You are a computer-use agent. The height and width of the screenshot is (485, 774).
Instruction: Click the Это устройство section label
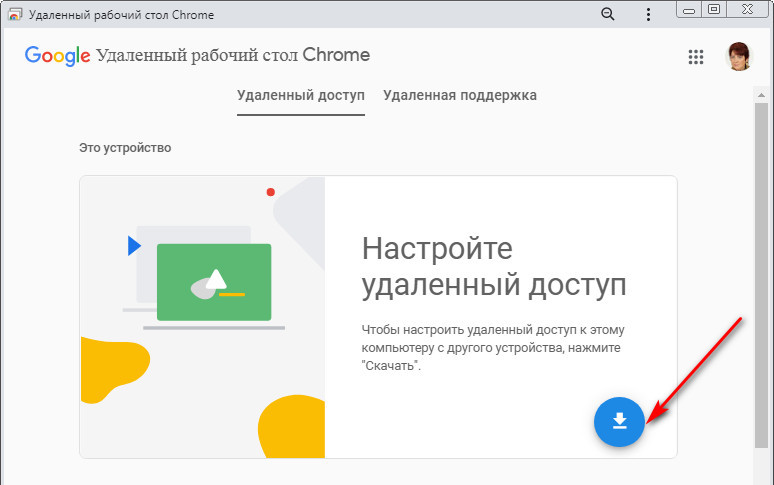coord(125,148)
